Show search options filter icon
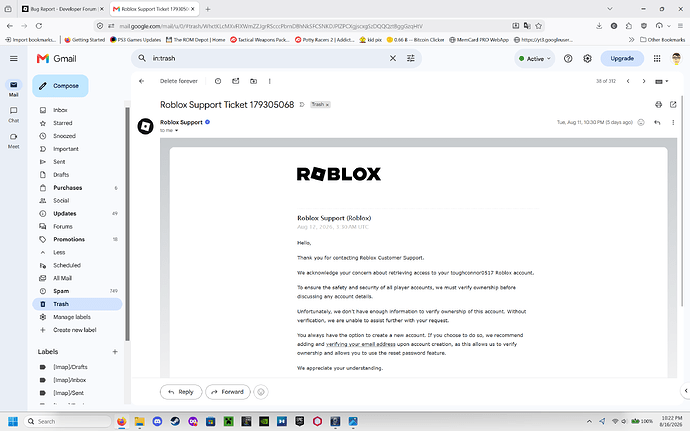Image resolution: width=690 pixels, height=431 pixels. [x=411, y=58]
